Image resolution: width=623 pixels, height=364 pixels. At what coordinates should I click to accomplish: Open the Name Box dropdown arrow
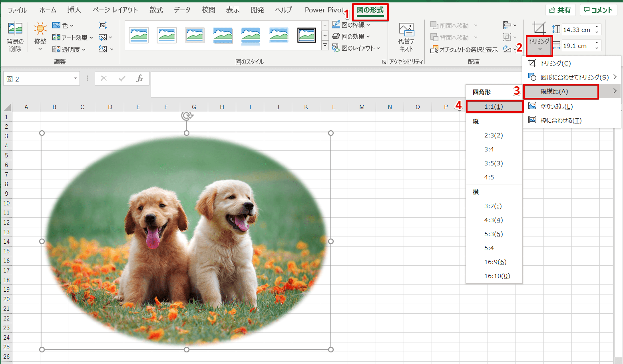click(75, 79)
